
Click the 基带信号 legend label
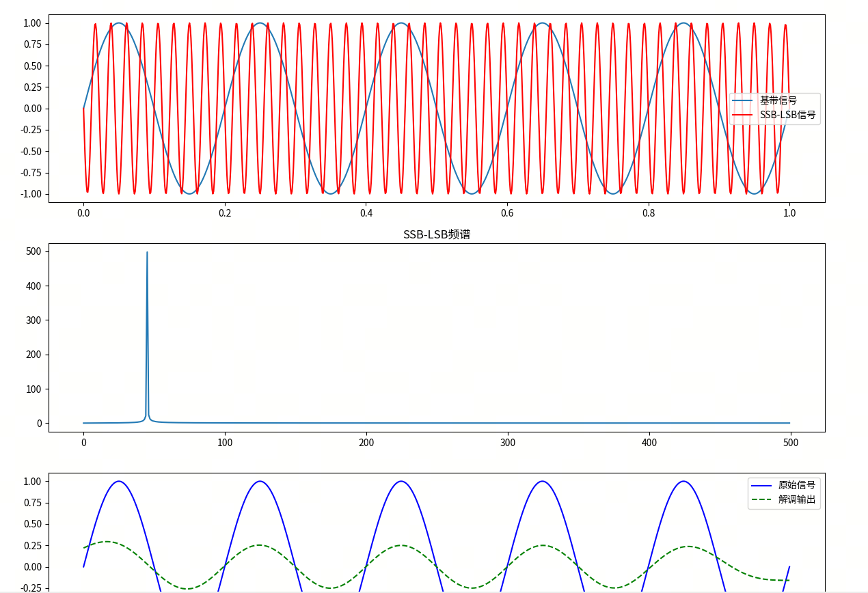tap(778, 100)
